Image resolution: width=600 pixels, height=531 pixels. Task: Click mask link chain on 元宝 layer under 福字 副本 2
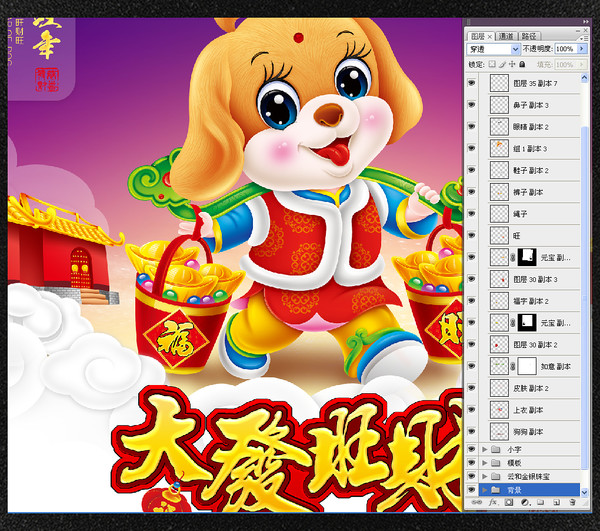[x=513, y=323]
